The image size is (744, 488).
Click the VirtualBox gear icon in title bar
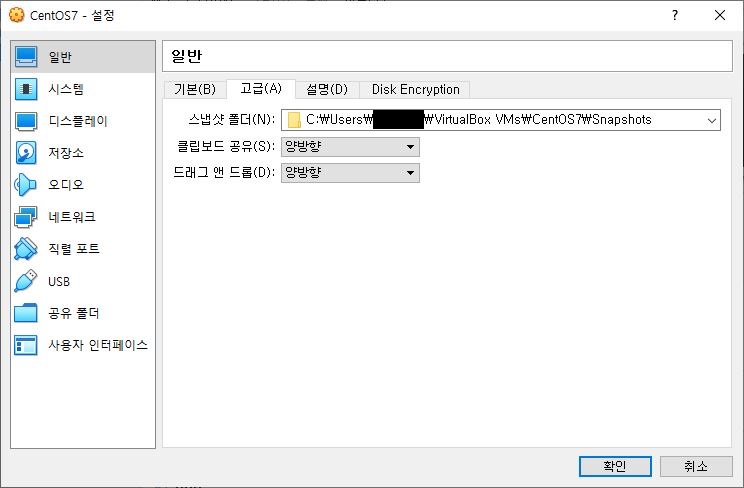tap(16, 15)
